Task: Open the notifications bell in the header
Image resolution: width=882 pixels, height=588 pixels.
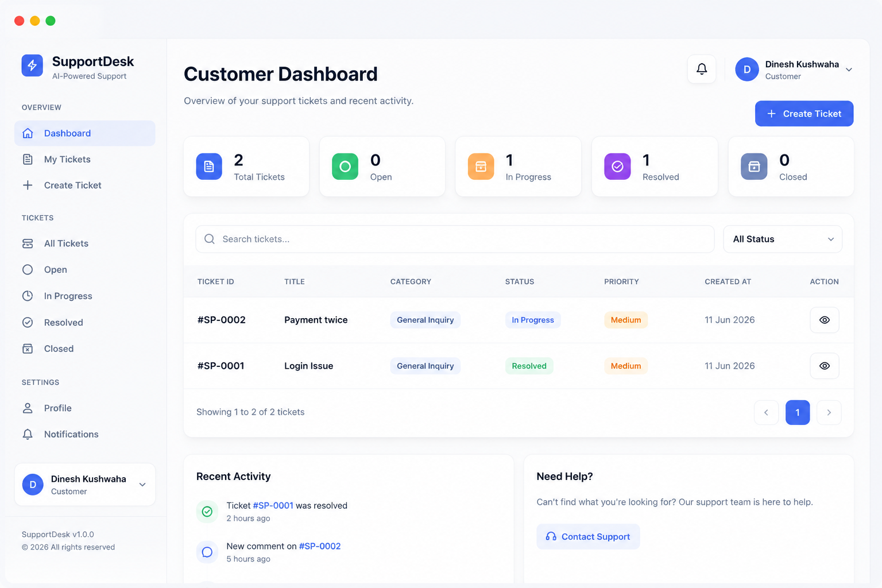Action: click(702, 69)
